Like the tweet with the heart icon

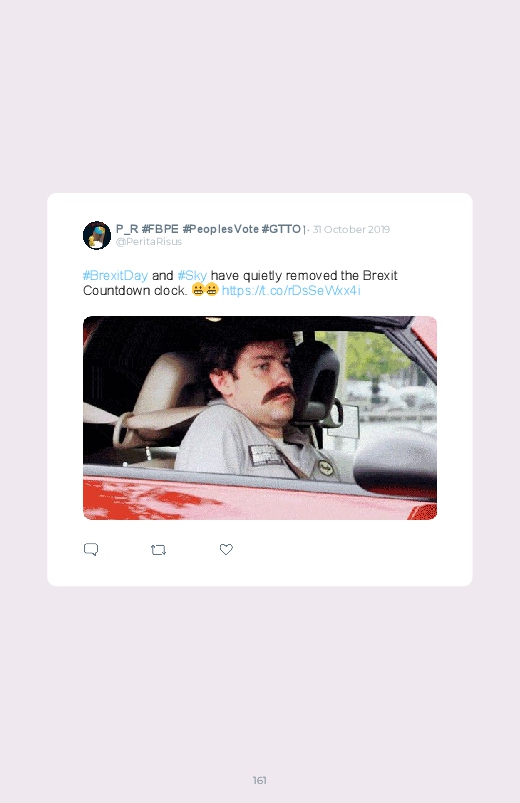(226, 549)
